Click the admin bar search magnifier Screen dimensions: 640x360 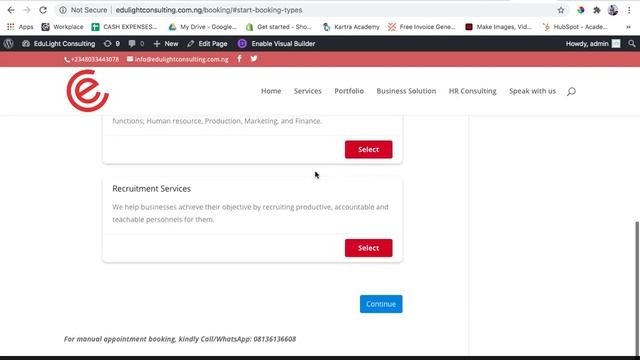point(632,44)
